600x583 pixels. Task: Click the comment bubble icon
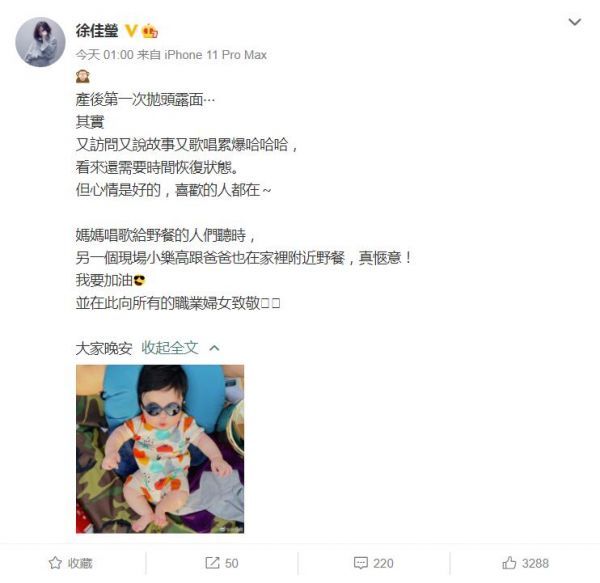[x=360, y=563]
